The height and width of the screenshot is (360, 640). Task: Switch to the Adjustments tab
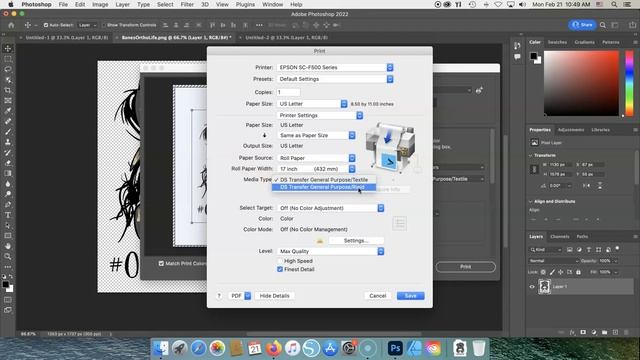point(571,130)
